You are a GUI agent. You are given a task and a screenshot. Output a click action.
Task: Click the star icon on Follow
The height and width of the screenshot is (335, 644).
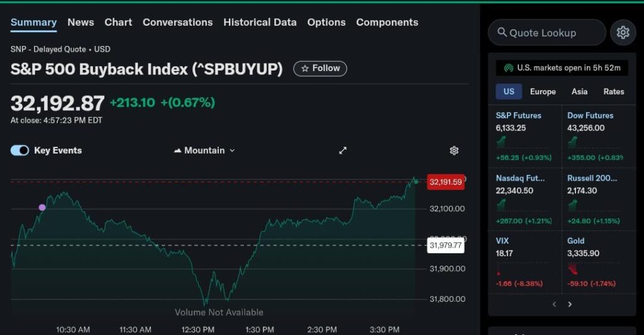305,69
